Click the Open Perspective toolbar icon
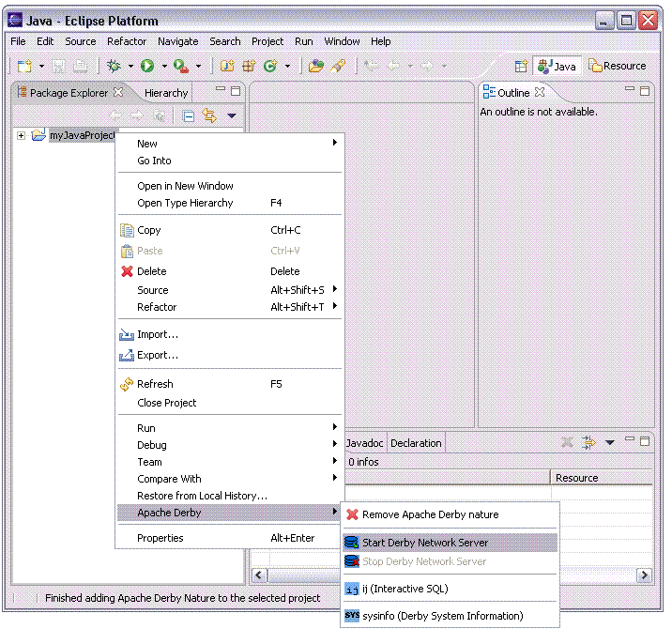Image resolution: width=672 pixels, height=644 pixels. click(x=521, y=66)
